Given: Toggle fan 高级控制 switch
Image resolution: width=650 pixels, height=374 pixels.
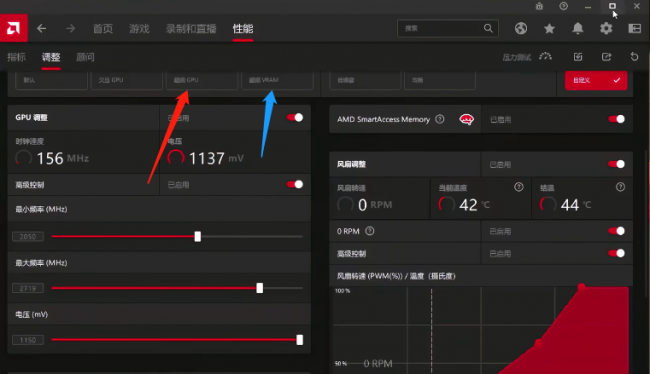Looking at the screenshot, I should [616, 253].
